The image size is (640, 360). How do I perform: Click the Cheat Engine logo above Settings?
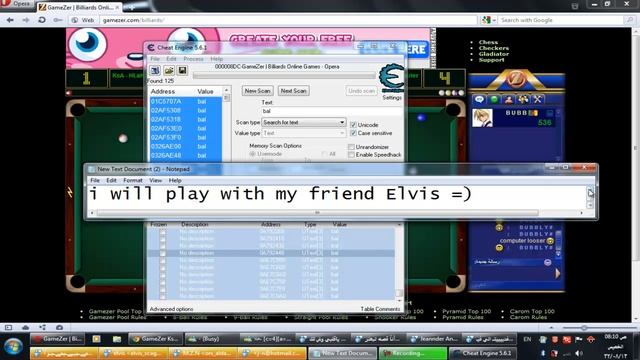[x=391, y=78]
